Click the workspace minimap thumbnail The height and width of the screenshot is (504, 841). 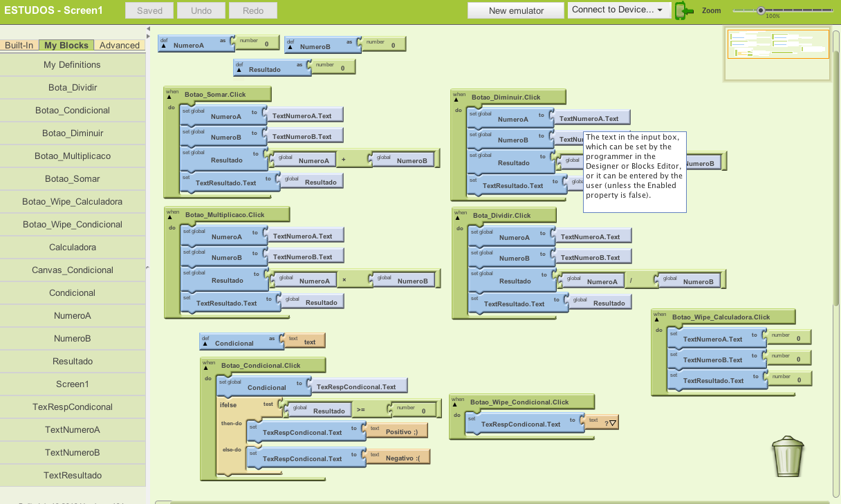point(778,44)
